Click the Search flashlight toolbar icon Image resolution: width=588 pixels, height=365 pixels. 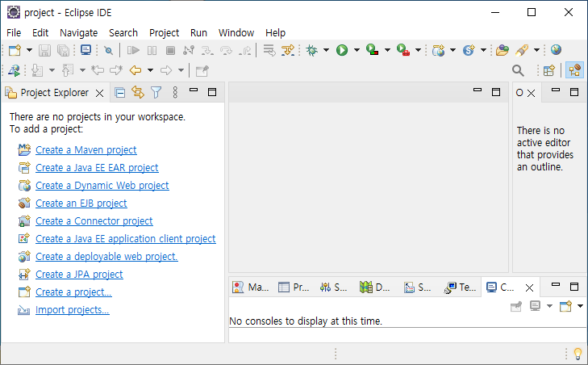[x=522, y=50]
